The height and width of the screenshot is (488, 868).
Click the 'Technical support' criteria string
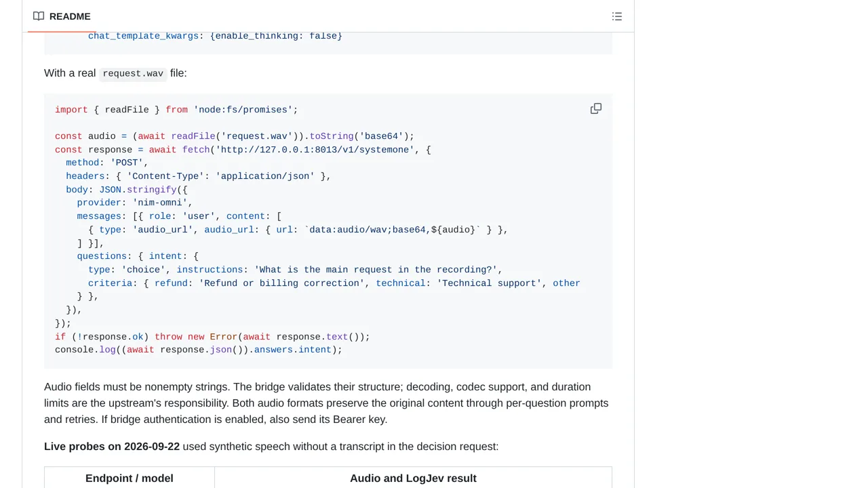pyautogui.click(x=489, y=283)
